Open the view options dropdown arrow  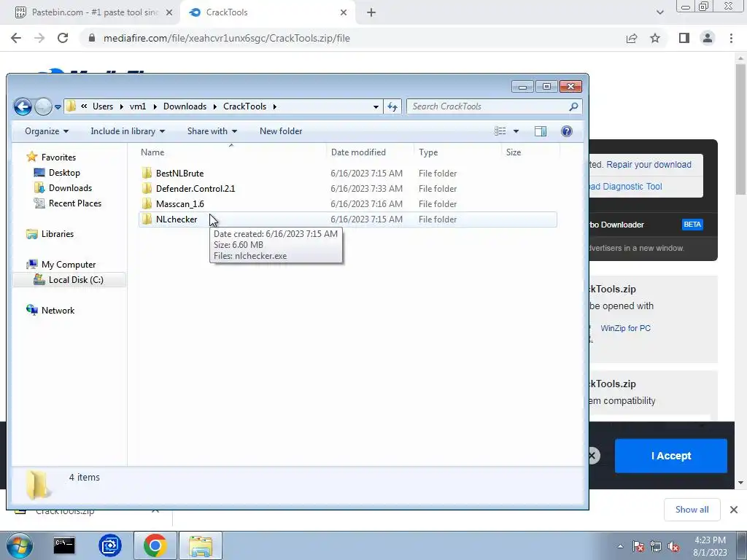(x=516, y=131)
